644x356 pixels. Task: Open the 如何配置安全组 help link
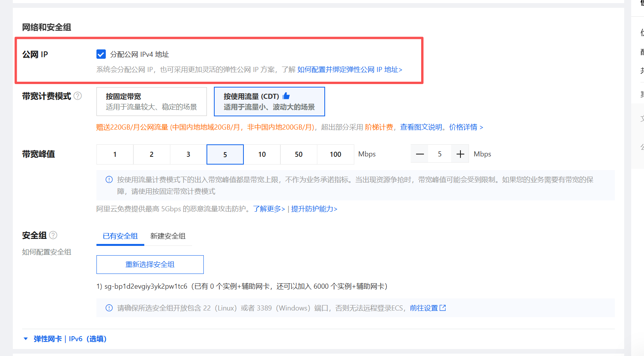[47, 252]
